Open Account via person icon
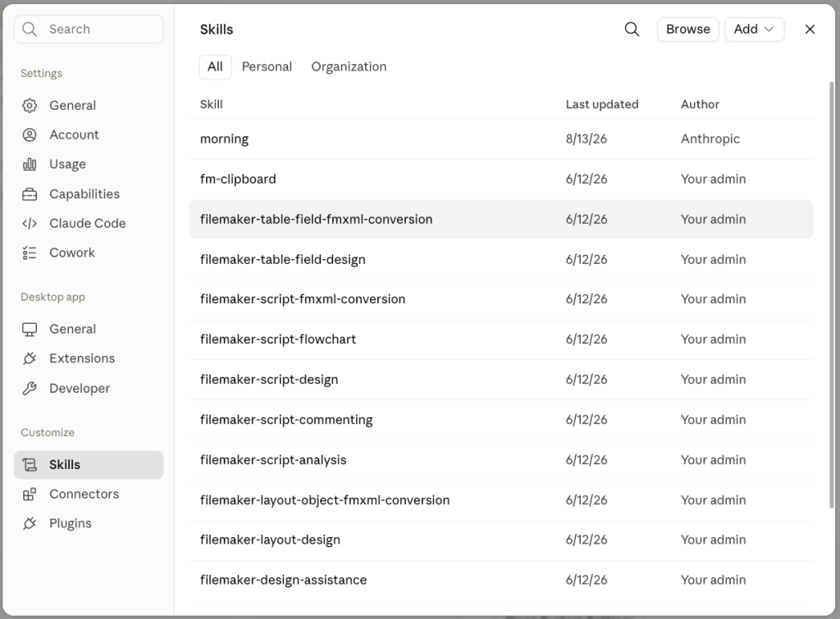 coord(30,135)
